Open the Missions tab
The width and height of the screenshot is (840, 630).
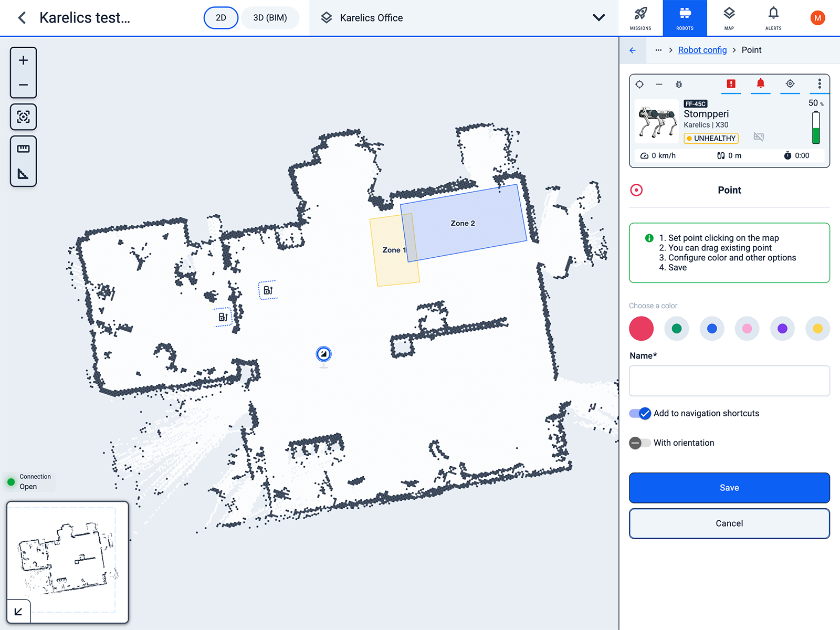click(x=640, y=18)
